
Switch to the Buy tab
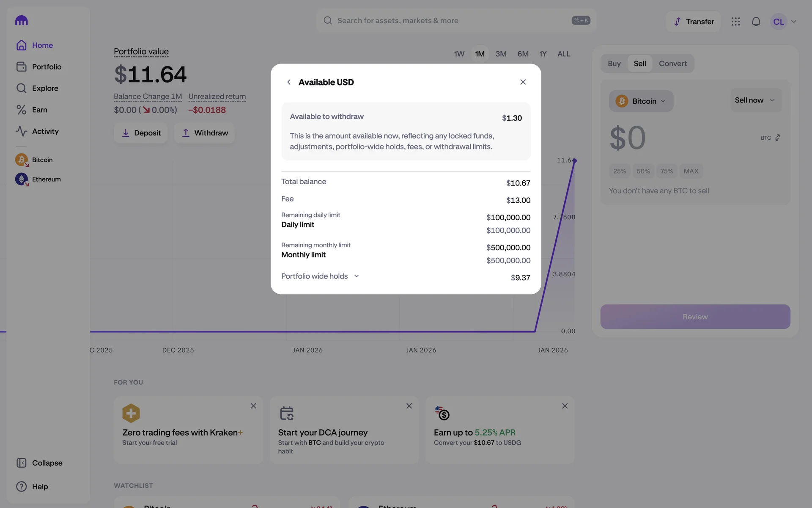pos(614,64)
